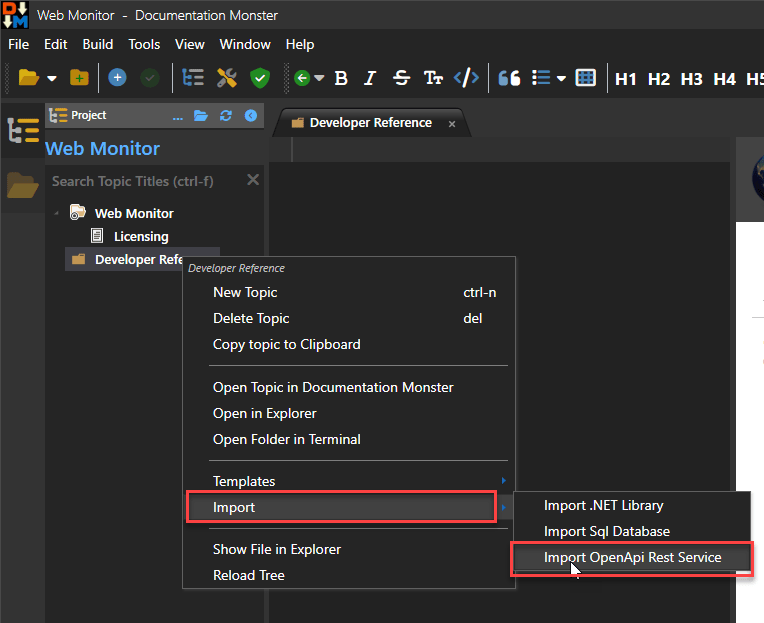Apply Heading 1 with H1
Viewport: 764px width, 623px height.
pos(626,79)
